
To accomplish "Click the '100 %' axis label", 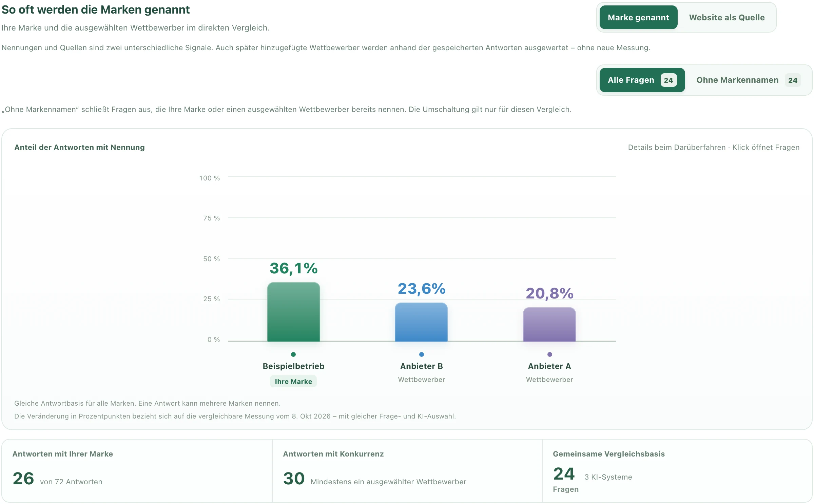I will [209, 178].
